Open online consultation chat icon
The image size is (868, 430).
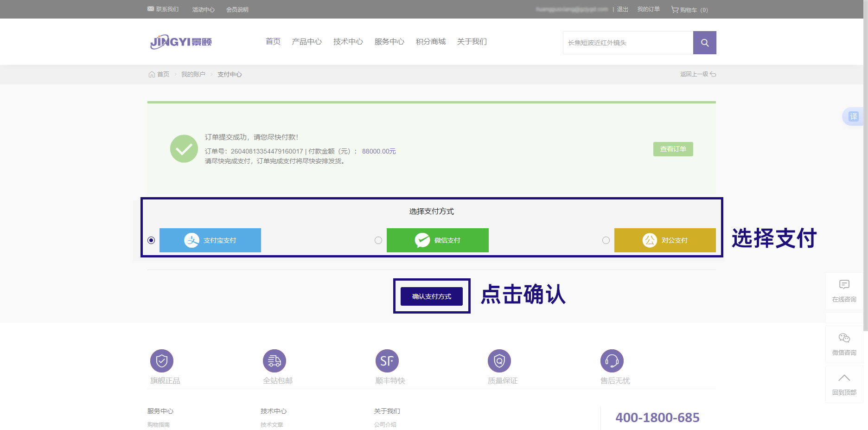pos(844,285)
